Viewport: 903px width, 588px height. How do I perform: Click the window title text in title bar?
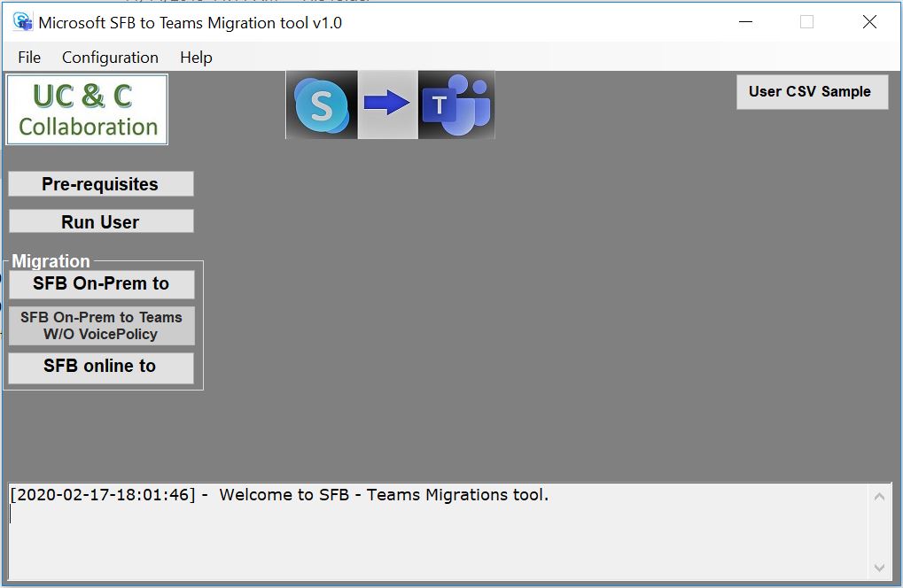pos(190,23)
